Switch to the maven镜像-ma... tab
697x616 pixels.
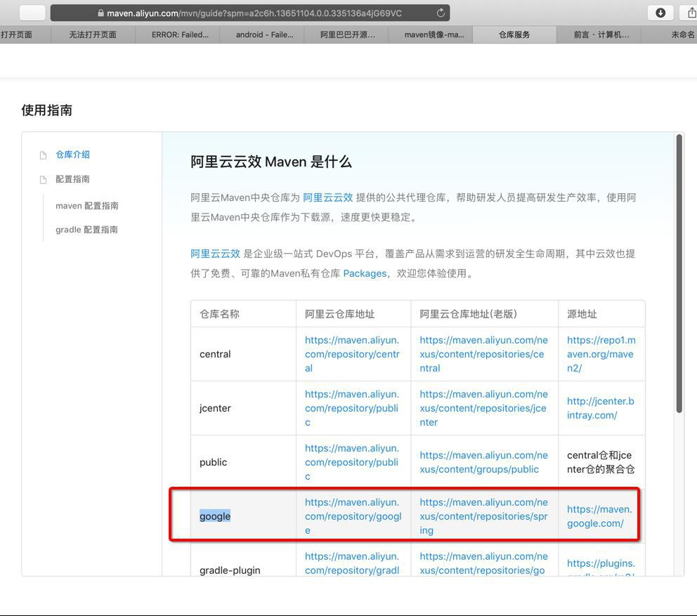[x=434, y=34]
